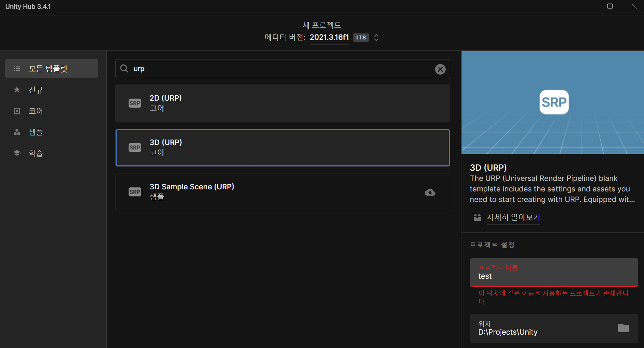Click the 프로젝트 설정 section heading
The width and height of the screenshot is (644, 348).
pyautogui.click(x=492, y=245)
